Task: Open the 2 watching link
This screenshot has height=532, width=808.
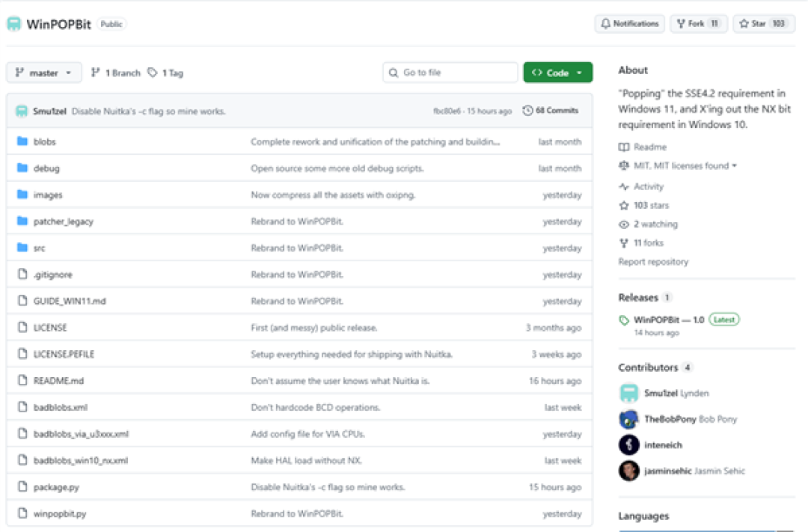Action: (x=655, y=224)
